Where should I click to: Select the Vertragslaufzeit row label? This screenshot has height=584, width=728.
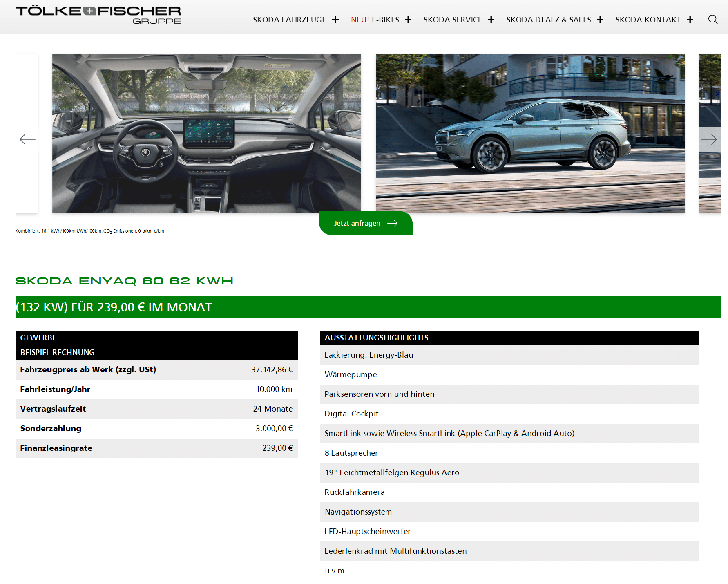53,409
